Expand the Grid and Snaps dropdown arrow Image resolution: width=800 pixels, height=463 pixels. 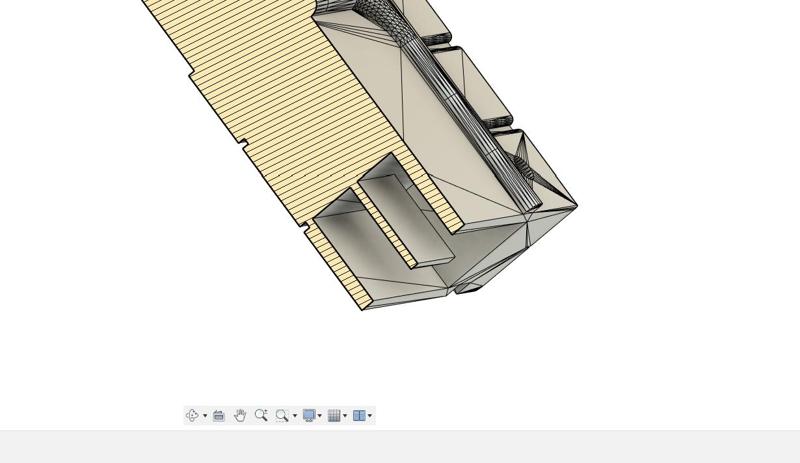(x=345, y=416)
